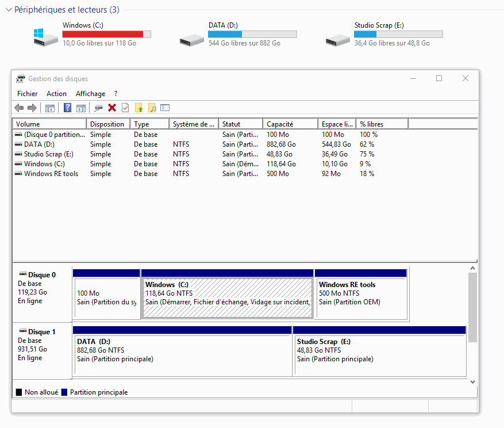The width and height of the screenshot is (504, 428).
Task: Click volume icon of Studio Scrap (E:) row
Action: 18,154
